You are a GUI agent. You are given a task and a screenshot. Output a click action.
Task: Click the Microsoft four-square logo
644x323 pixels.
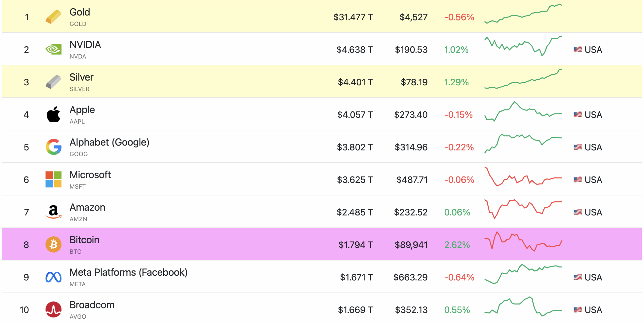pos(53,180)
